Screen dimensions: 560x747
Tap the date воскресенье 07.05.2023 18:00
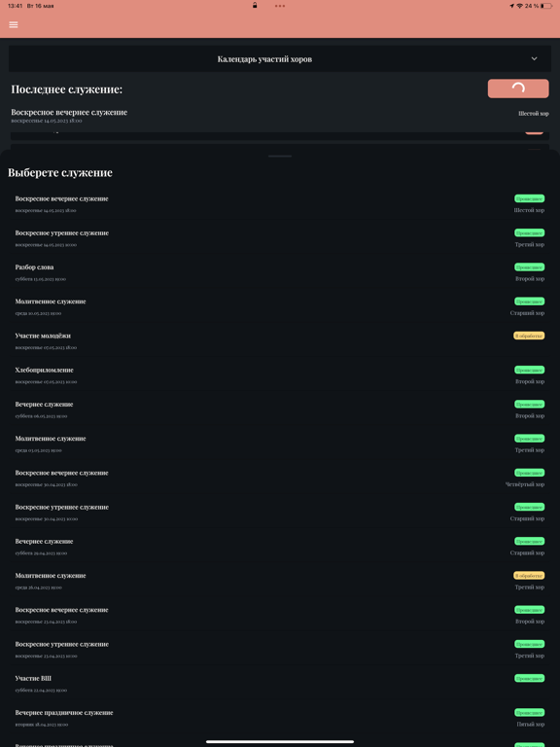pyautogui.click(x=46, y=348)
